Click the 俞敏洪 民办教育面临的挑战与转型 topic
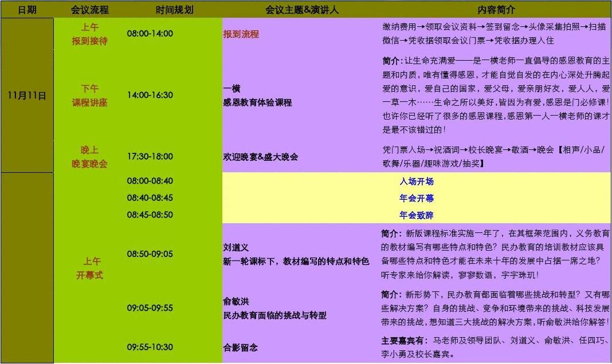Viewport: 612px width, 364px height. pos(275,308)
